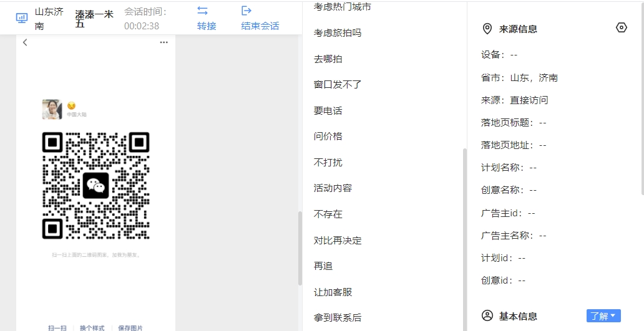Click the 来源信息 section heading
This screenshot has width=644, height=331.
518,29
